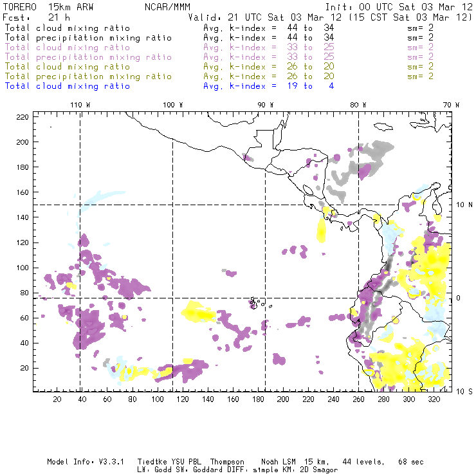Click the "120" value on the horizontal axis
Image resolution: width=476 pixels, height=476 pixels.
tap(183, 399)
